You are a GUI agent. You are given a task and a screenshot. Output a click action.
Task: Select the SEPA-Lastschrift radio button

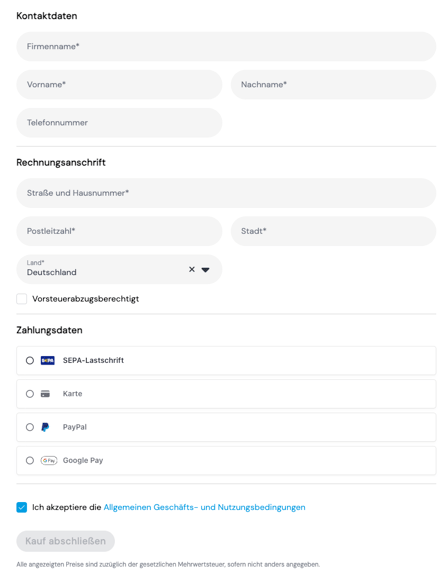click(30, 360)
